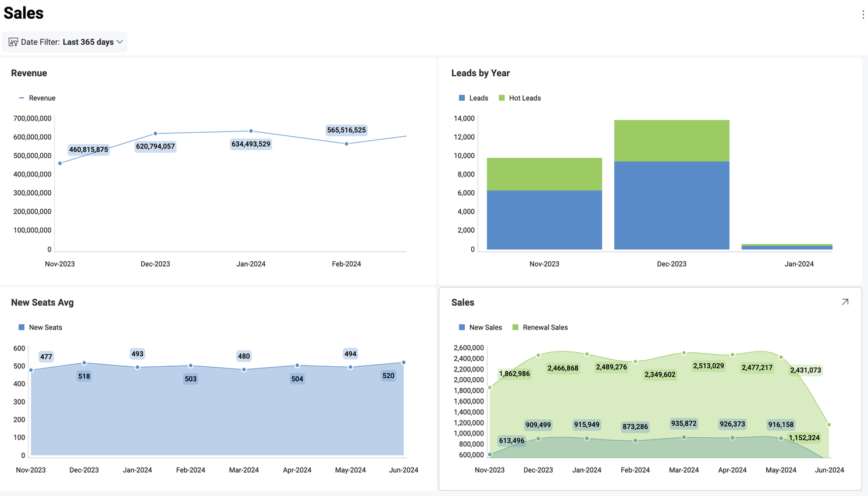Click the Dec-2023 Leads blue bar segment
This screenshot has width=868, height=496.
pyautogui.click(x=672, y=206)
